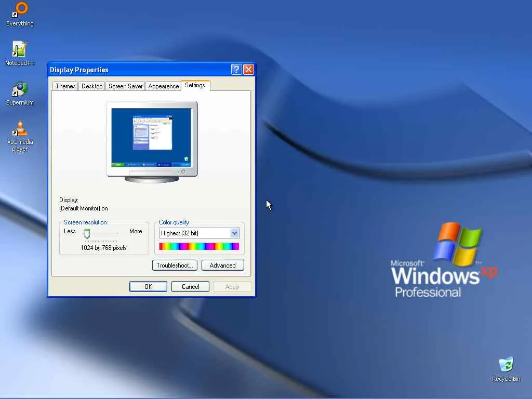The width and height of the screenshot is (532, 399).
Task: Click the rainbow color quality preview bar
Action: click(199, 246)
